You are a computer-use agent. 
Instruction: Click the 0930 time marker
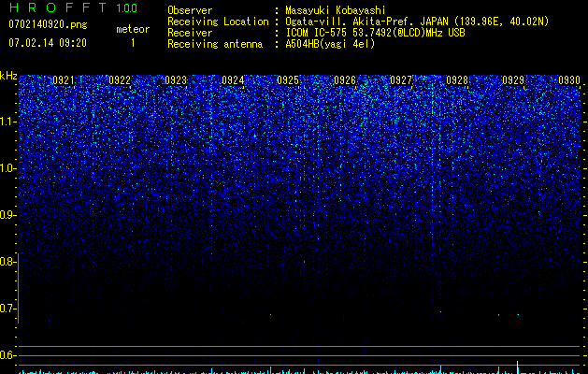pyautogui.click(x=569, y=80)
